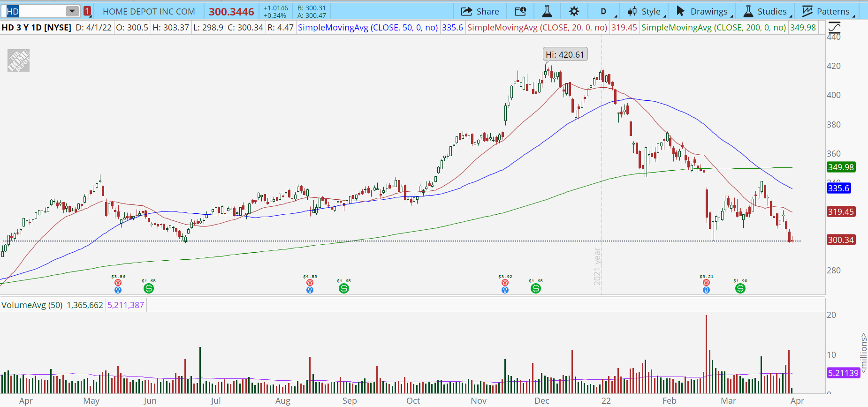This screenshot has width=868, height=407.
Task: Click the Home Depot logo on chart
Action: pyautogui.click(x=18, y=60)
